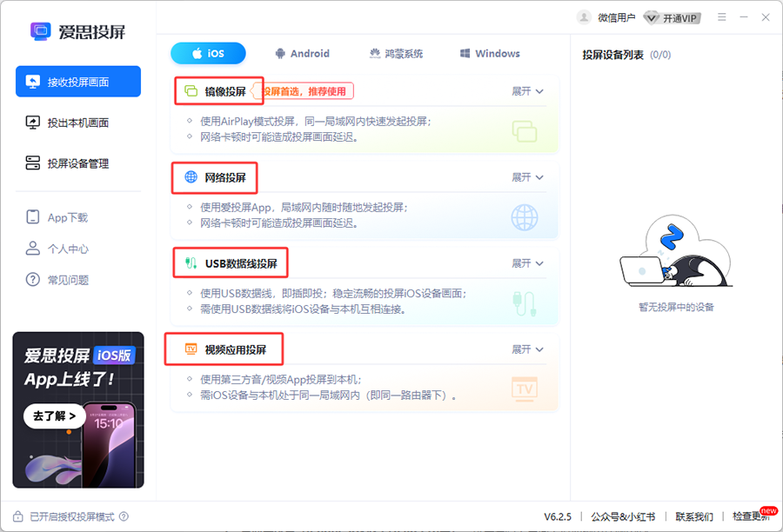
Task: Click the (0/0) device count
Action: pos(660,55)
